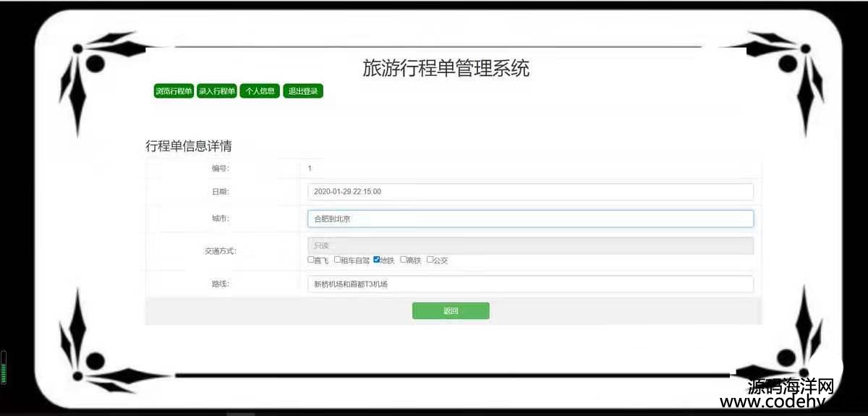Open the 个人信息 page
868x416 pixels.
[x=260, y=91]
